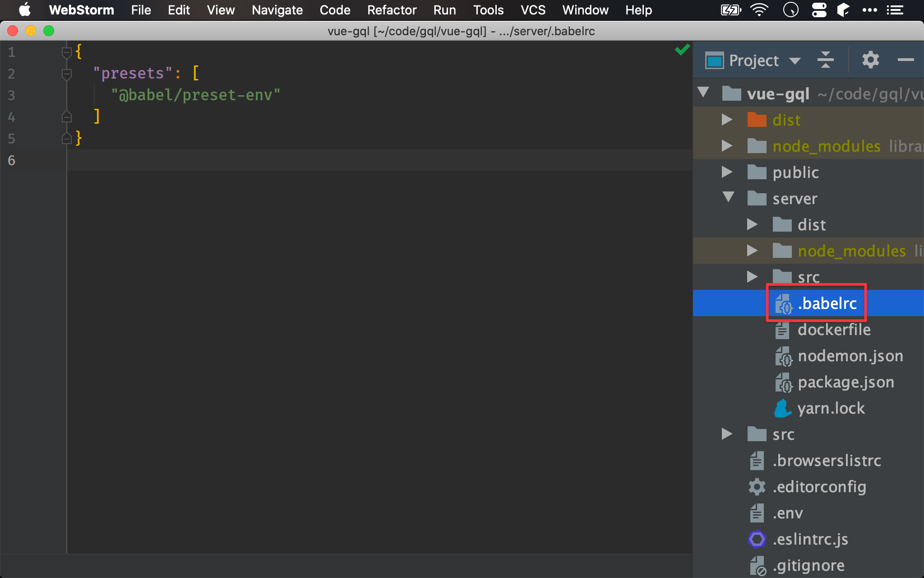Screen dimensions: 924x578
Task: Open the Code menu
Action: tap(335, 10)
